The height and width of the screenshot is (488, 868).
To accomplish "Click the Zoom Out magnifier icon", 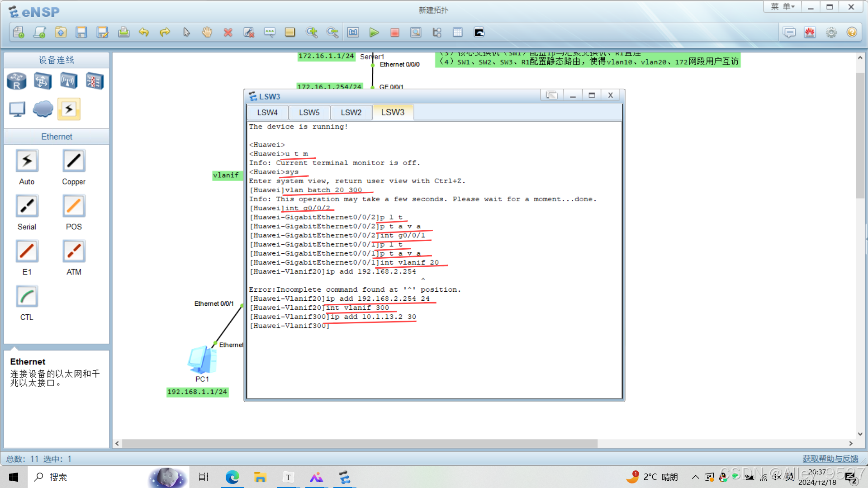I will click(x=332, y=32).
